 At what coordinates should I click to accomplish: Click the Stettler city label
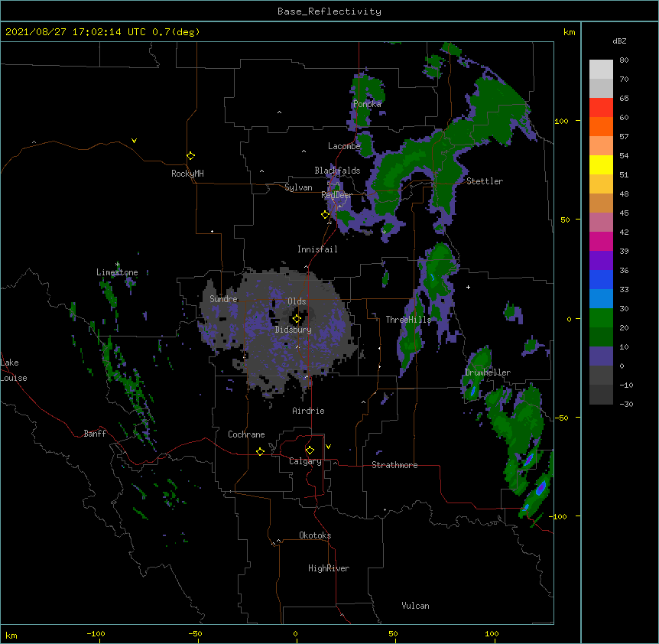pos(485,181)
